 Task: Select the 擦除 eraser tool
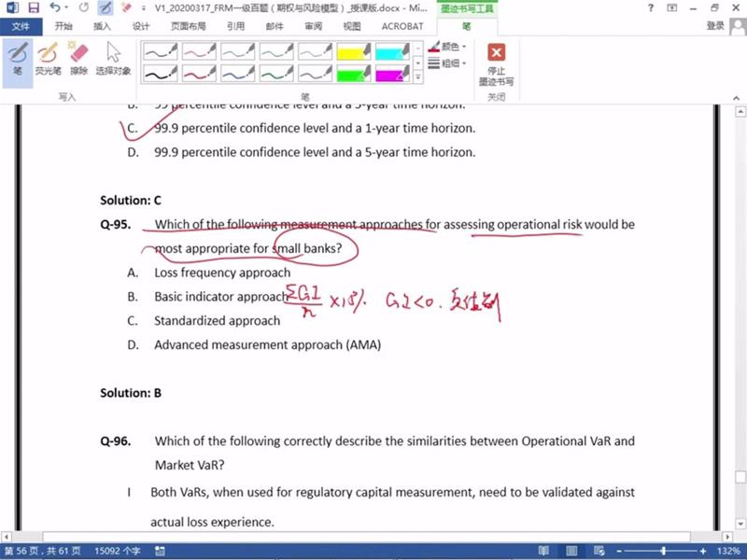[x=79, y=59]
